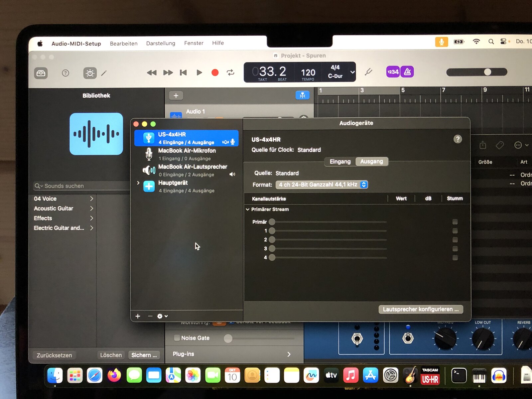Toggle the Cycle loop button
532x399 pixels.
[230, 72]
